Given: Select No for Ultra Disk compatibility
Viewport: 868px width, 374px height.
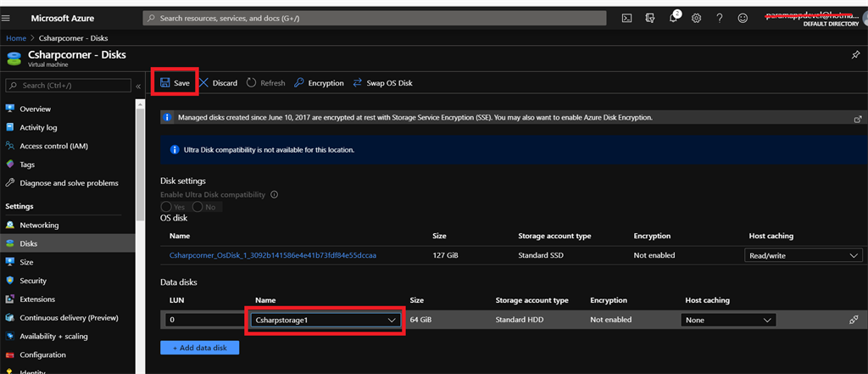Looking at the screenshot, I should pos(198,207).
